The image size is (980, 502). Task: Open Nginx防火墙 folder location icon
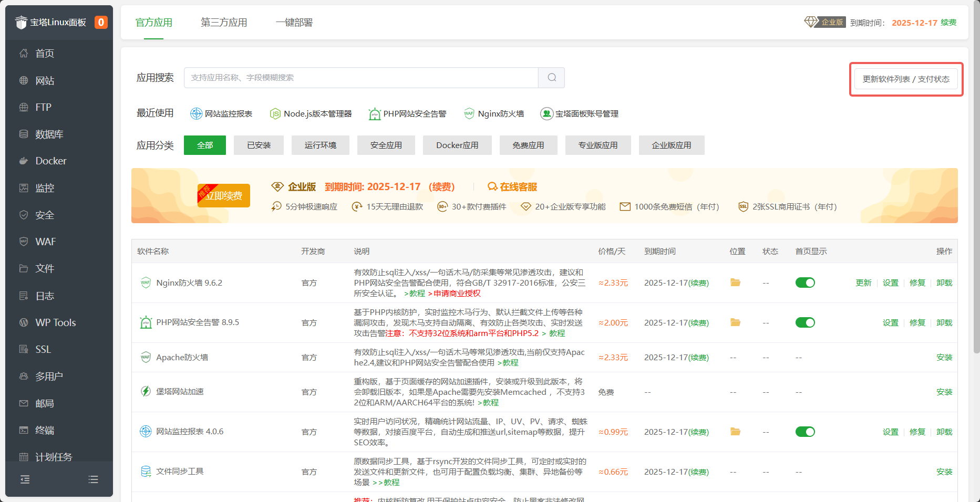pyautogui.click(x=735, y=283)
